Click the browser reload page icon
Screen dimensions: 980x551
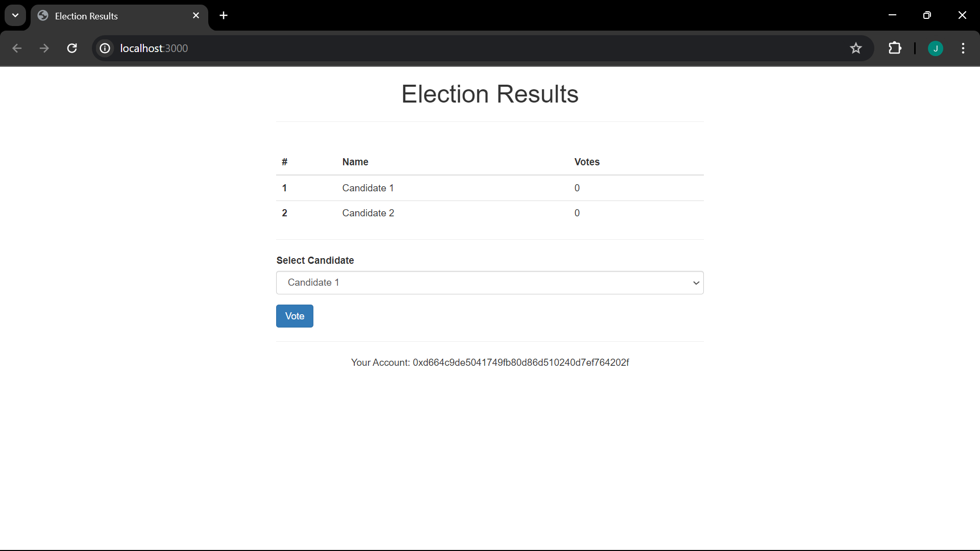tap(72, 48)
